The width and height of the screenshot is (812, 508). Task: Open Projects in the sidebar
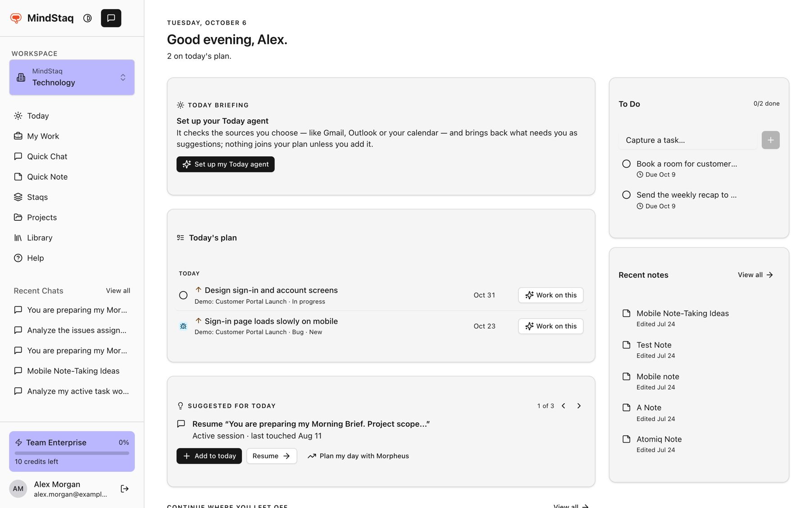pos(72,218)
